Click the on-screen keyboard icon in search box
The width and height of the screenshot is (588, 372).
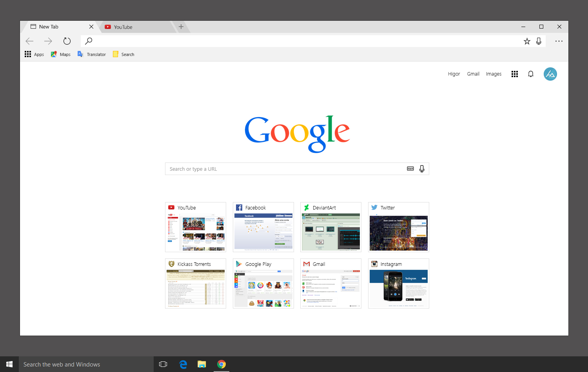pos(410,169)
